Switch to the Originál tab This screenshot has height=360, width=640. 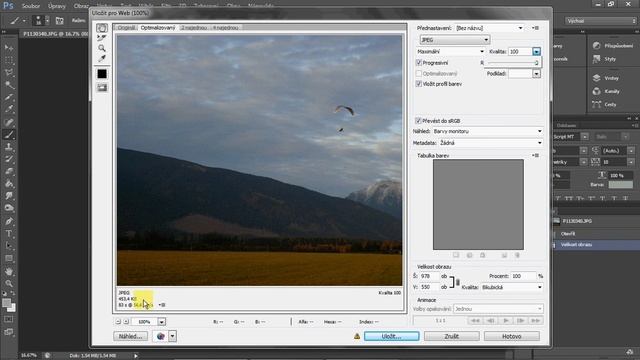[126, 28]
